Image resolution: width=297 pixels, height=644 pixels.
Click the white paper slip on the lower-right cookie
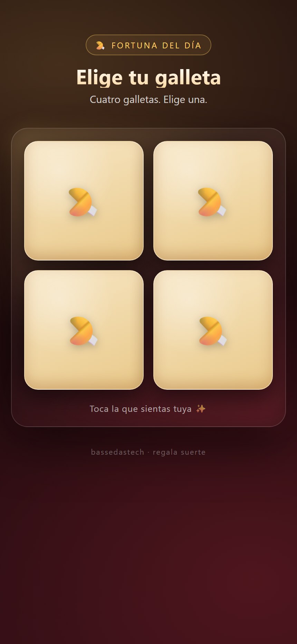click(x=222, y=340)
